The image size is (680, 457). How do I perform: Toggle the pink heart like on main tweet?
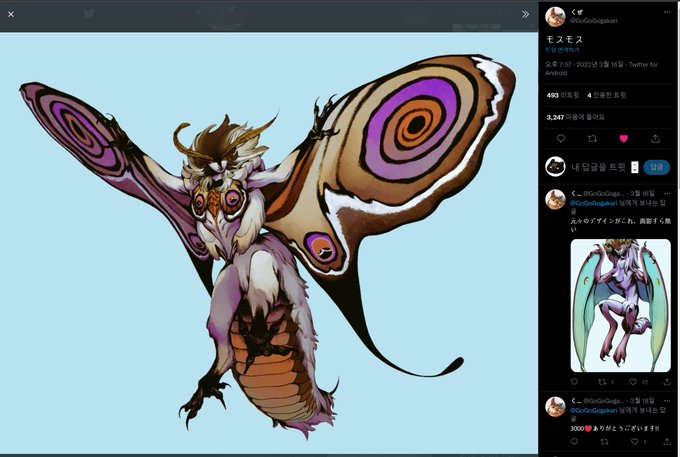624,139
